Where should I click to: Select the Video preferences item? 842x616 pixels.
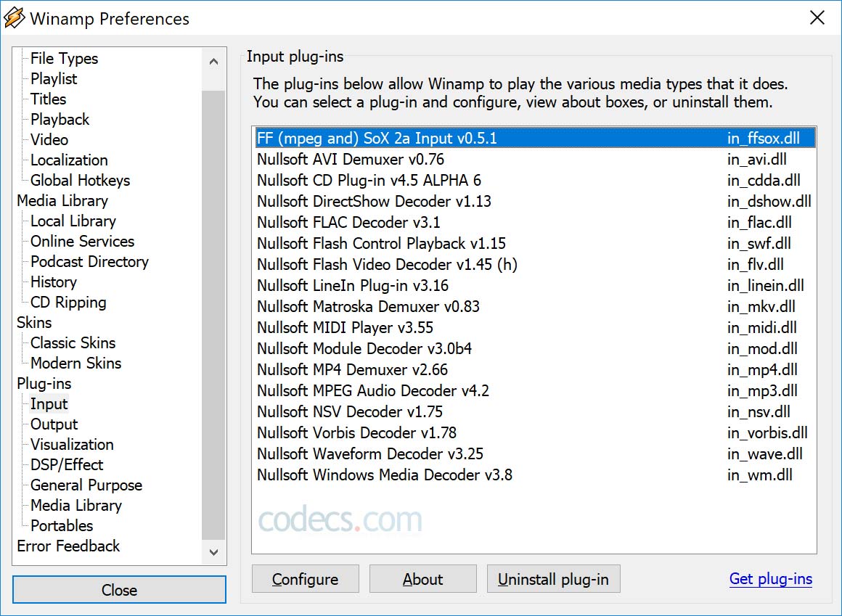click(49, 140)
